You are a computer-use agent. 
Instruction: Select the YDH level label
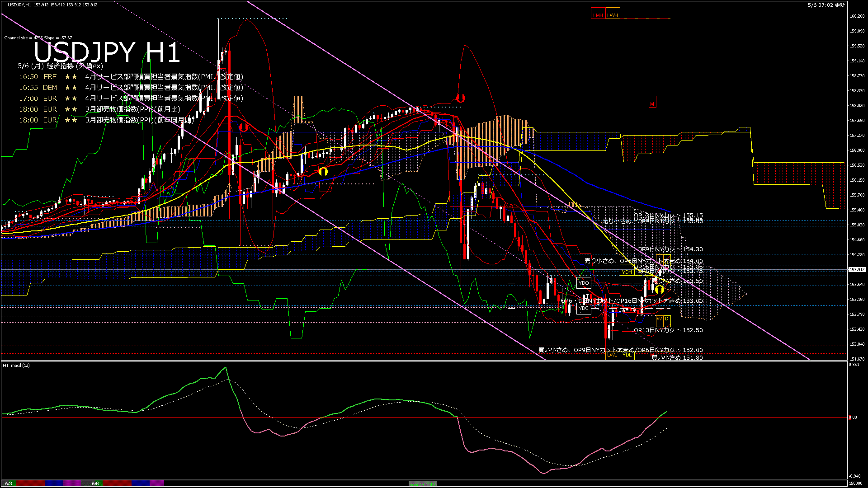tap(627, 272)
